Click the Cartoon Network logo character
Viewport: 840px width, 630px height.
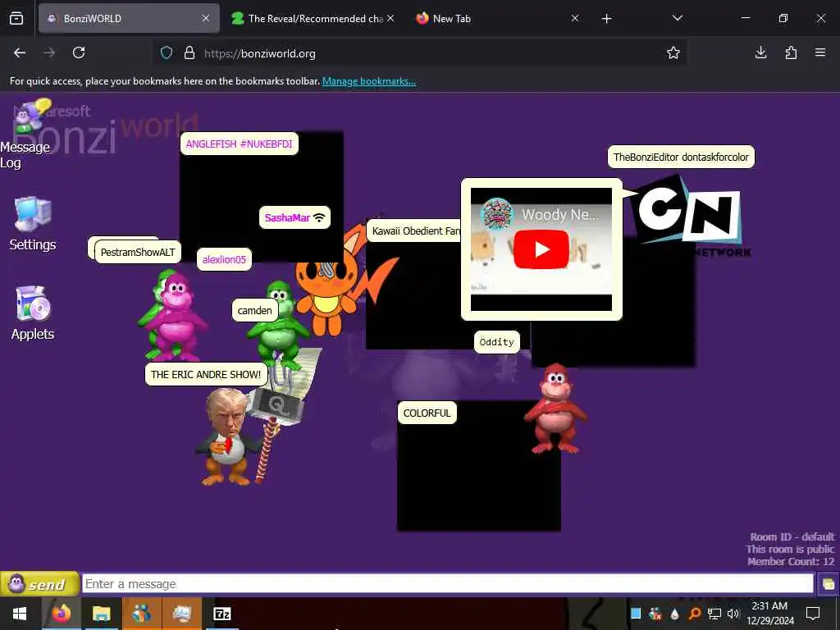coord(688,214)
